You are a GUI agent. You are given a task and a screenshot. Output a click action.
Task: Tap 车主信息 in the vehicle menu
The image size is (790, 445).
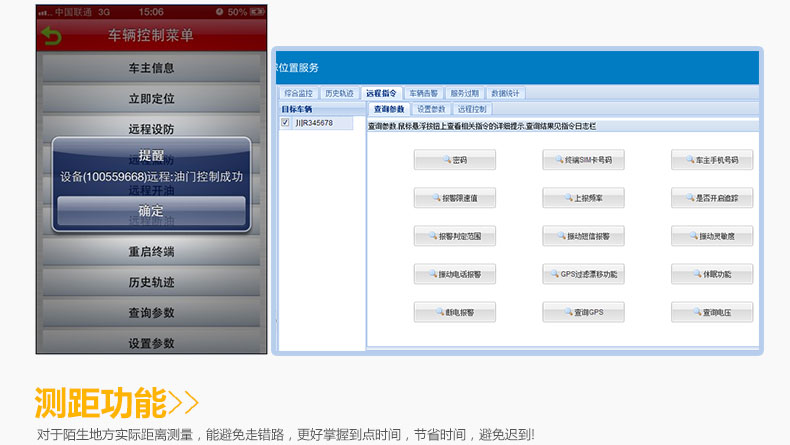coord(151,68)
